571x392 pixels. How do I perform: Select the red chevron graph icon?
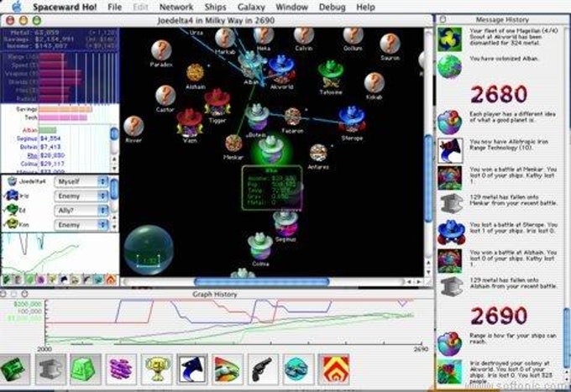click(x=334, y=369)
